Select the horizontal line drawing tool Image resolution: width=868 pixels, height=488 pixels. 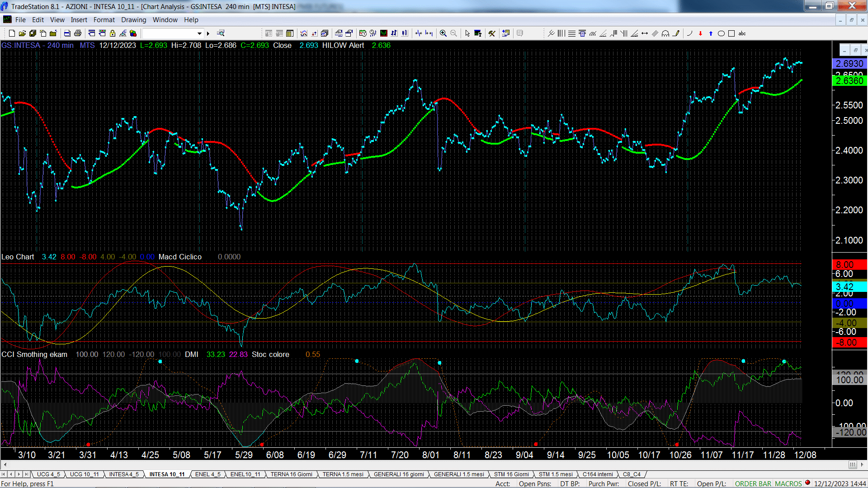tap(572, 33)
